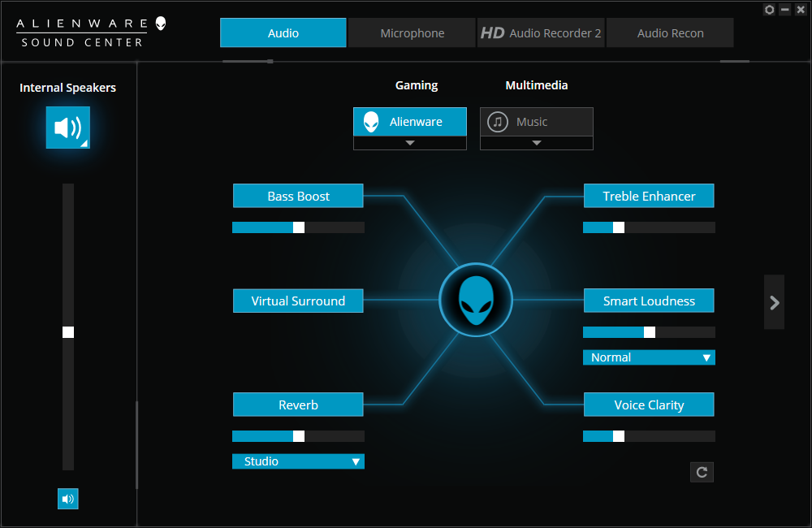Click the central Alienware head emblem

point(476,300)
